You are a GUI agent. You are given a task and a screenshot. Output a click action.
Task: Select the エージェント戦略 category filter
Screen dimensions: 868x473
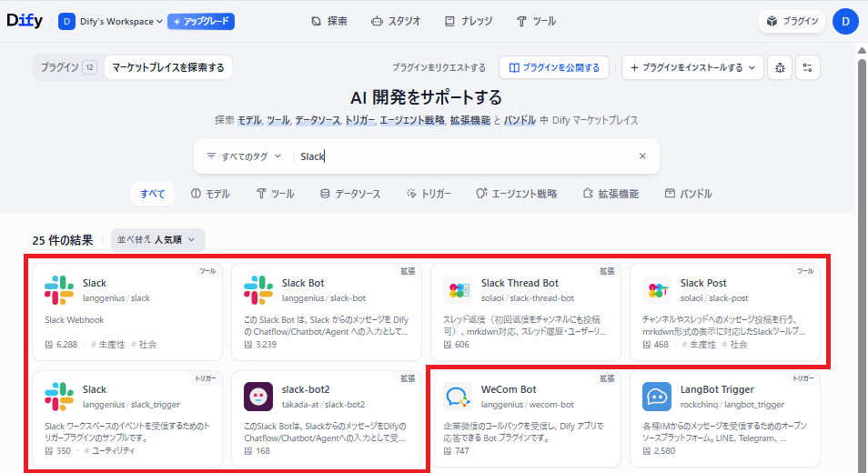(516, 194)
